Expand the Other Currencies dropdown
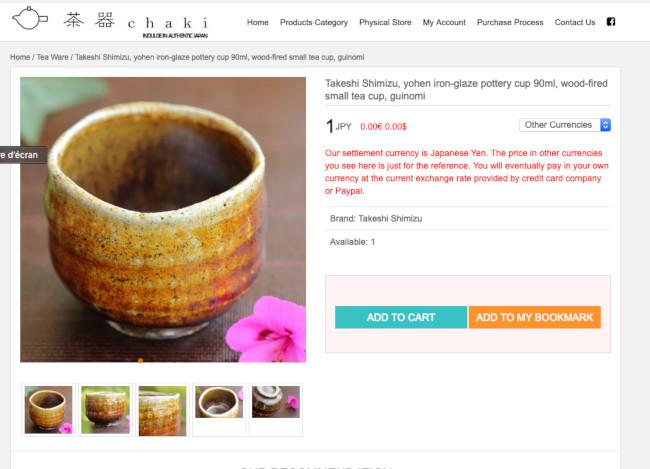 565,125
